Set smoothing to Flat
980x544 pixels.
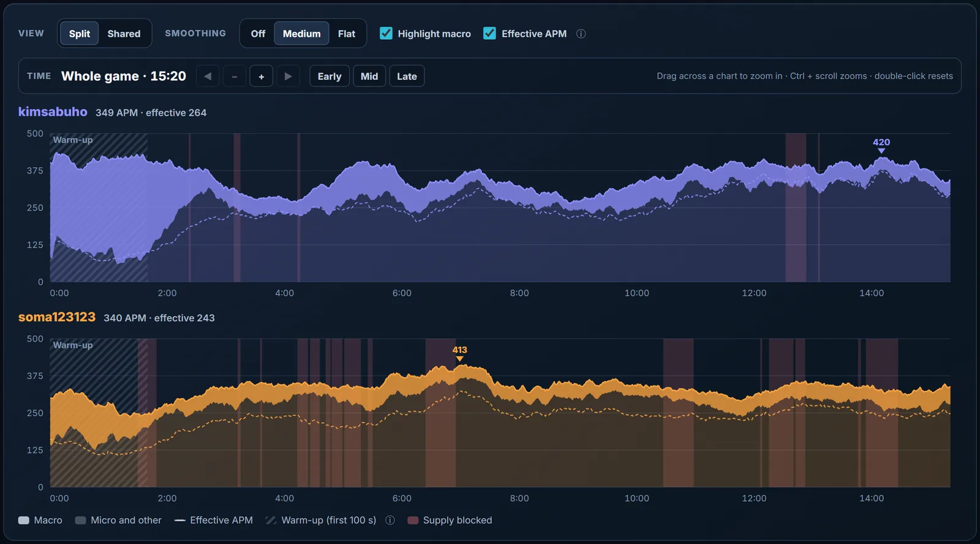346,34
